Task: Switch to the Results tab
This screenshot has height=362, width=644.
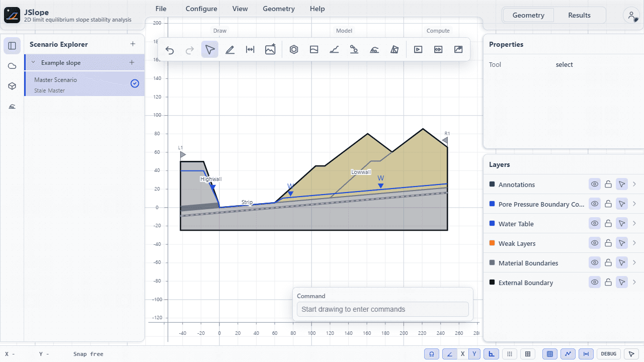Action: (579, 15)
